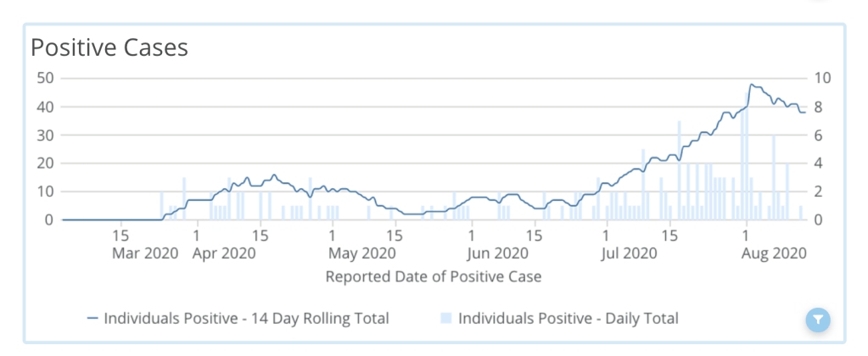Image resolution: width=868 pixels, height=356 pixels.
Task: Click the tall mid-July daily bar reaching 7
Action: pyautogui.click(x=680, y=170)
